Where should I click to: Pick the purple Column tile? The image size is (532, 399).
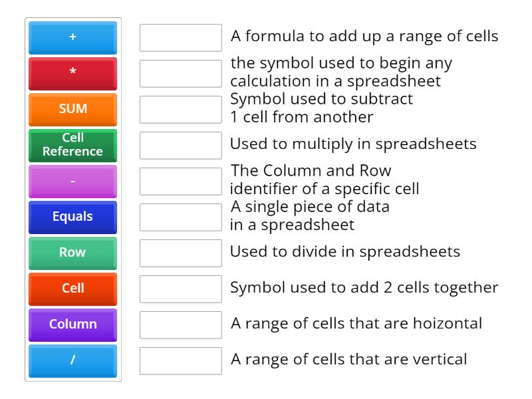point(72,325)
